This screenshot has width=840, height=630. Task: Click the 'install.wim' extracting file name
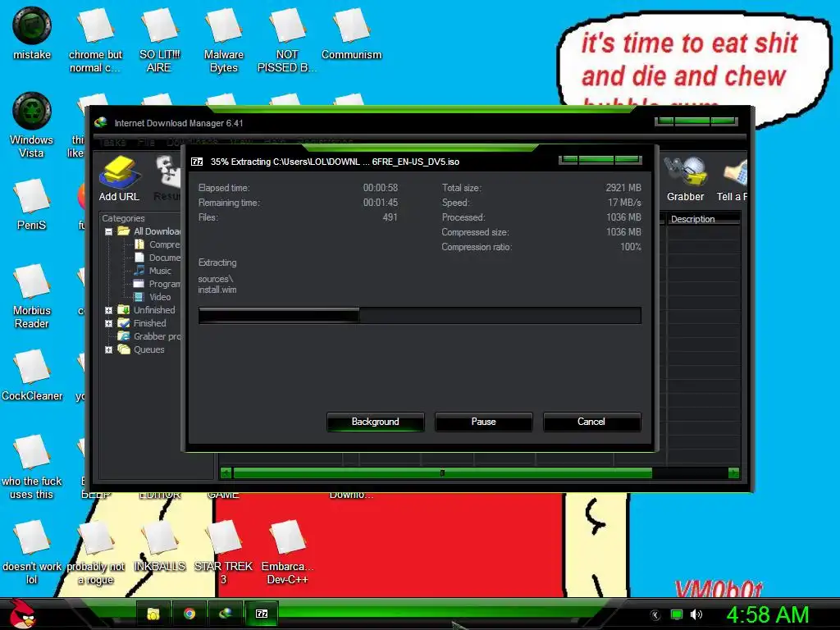click(x=217, y=290)
